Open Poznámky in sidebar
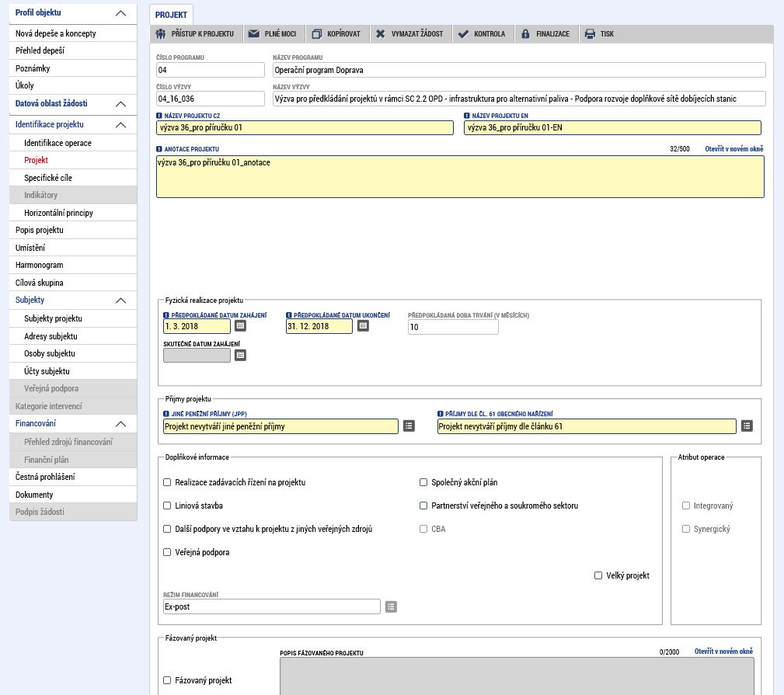The height and width of the screenshot is (695, 784). [x=73, y=68]
